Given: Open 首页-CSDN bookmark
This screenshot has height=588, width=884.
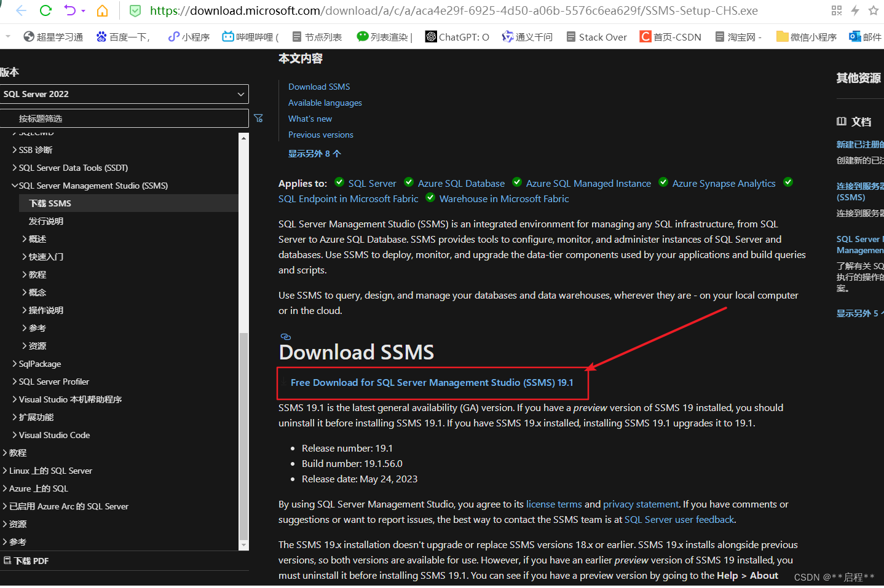Looking at the screenshot, I should pyautogui.click(x=670, y=37).
